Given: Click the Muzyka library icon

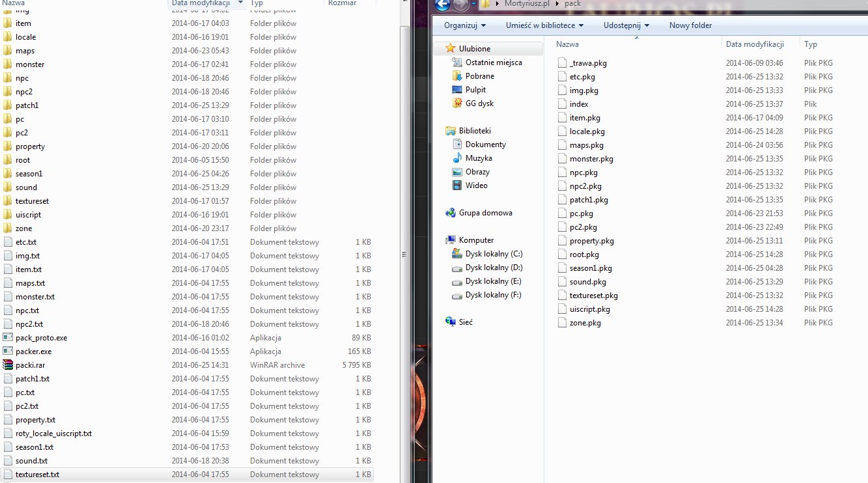Looking at the screenshot, I should pyautogui.click(x=457, y=158).
